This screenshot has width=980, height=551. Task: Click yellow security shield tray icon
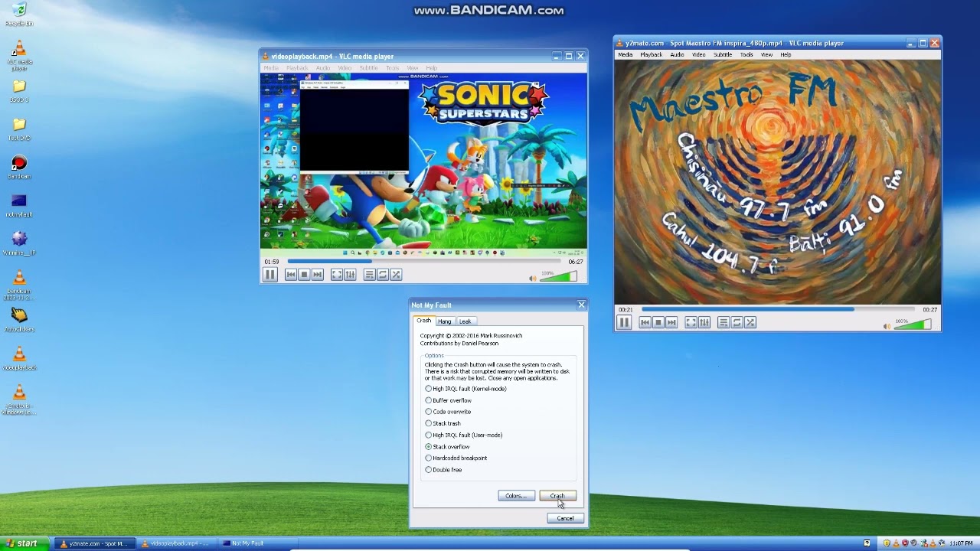point(887,543)
